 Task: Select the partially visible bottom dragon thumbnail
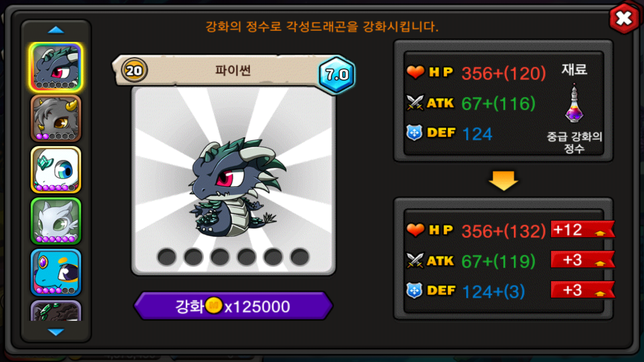(56, 310)
